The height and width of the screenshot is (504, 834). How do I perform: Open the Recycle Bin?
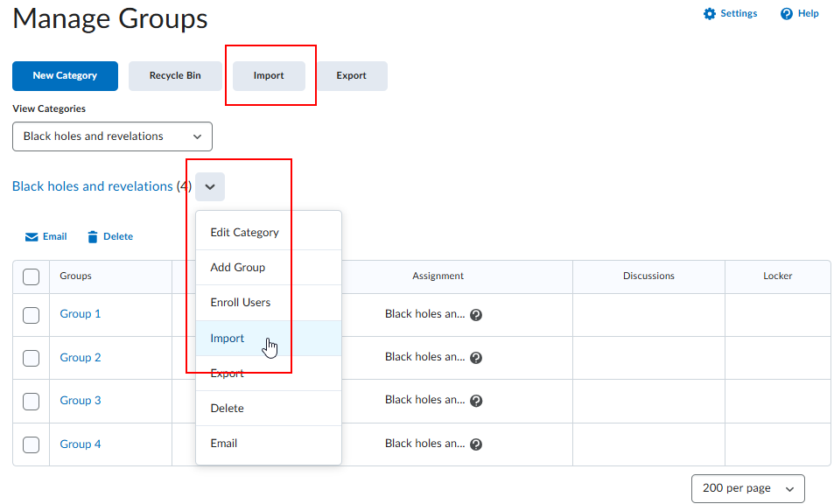point(175,76)
